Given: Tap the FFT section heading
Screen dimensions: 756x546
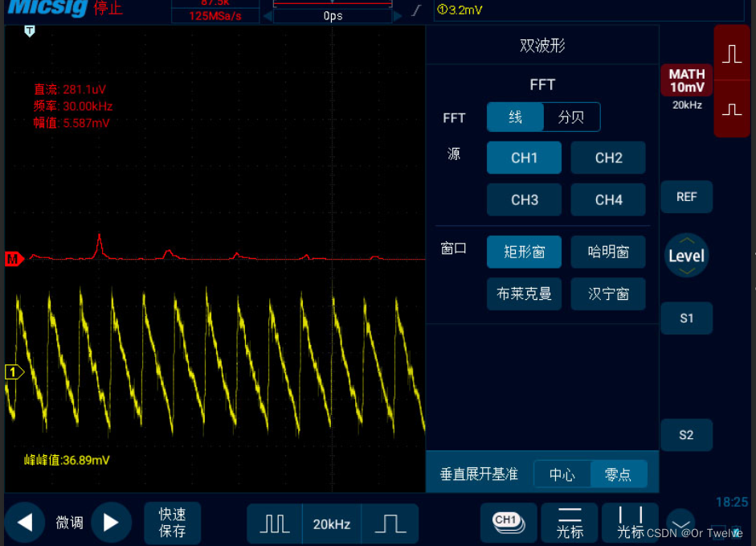Looking at the screenshot, I should [542, 85].
